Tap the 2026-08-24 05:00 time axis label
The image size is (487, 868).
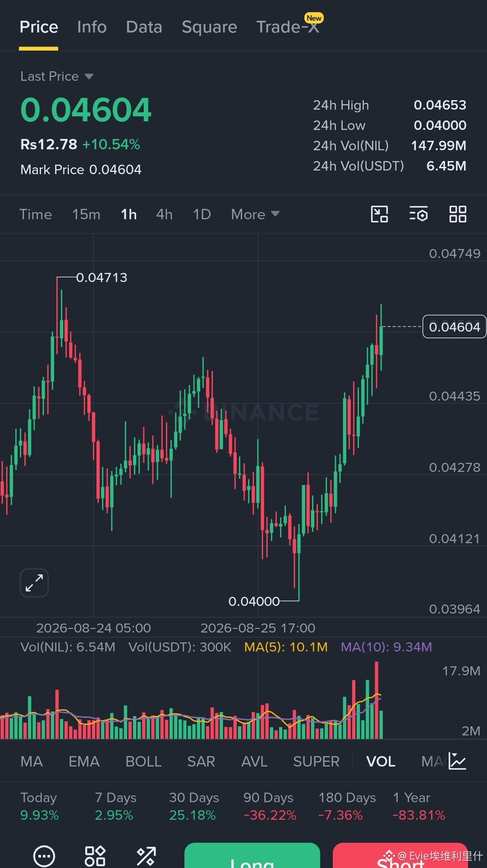(x=93, y=628)
